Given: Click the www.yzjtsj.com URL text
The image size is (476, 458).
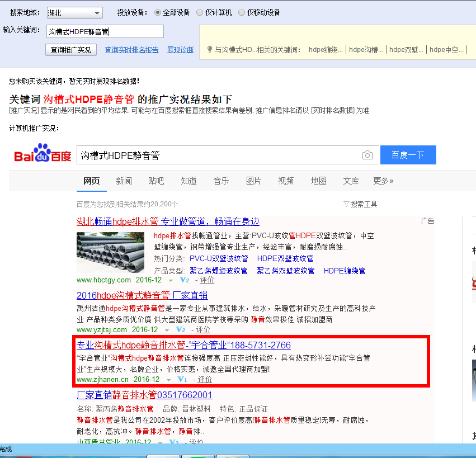Looking at the screenshot, I should point(102,329).
